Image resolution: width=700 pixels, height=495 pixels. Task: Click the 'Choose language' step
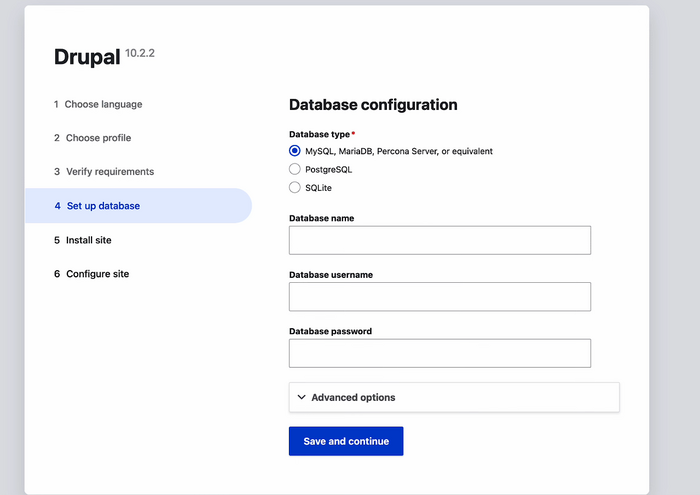[x=98, y=104]
